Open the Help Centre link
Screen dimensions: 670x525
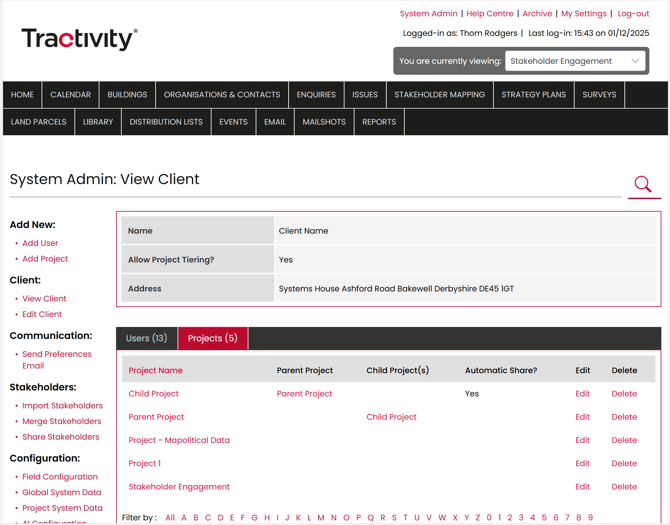490,14
